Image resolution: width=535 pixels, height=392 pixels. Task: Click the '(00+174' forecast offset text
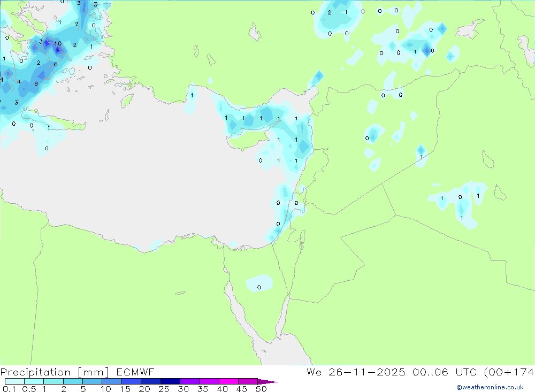tap(509, 372)
